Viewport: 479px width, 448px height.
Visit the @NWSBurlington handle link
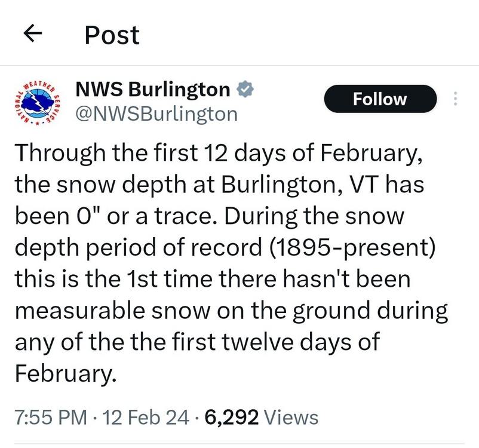point(156,113)
